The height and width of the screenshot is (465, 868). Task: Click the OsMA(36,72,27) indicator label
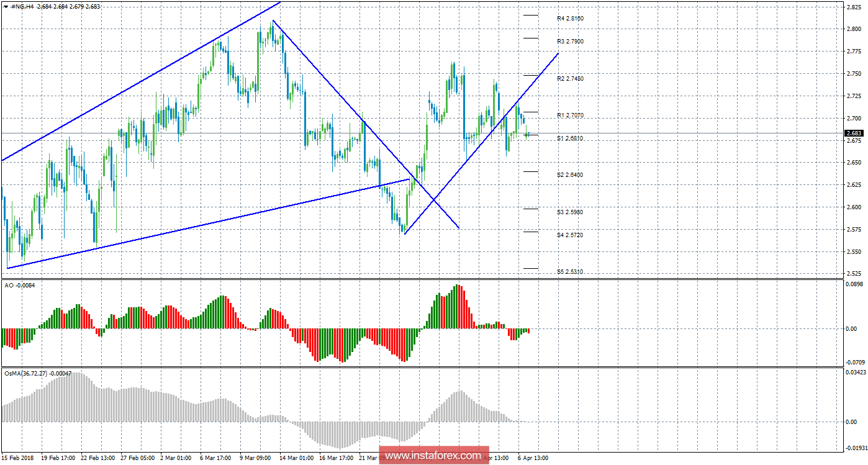[x=37, y=374]
